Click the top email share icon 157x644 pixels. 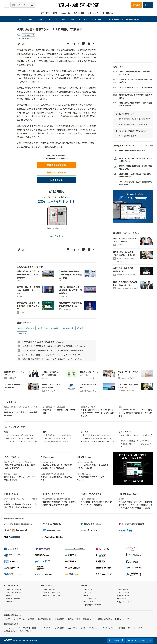click(73, 44)
